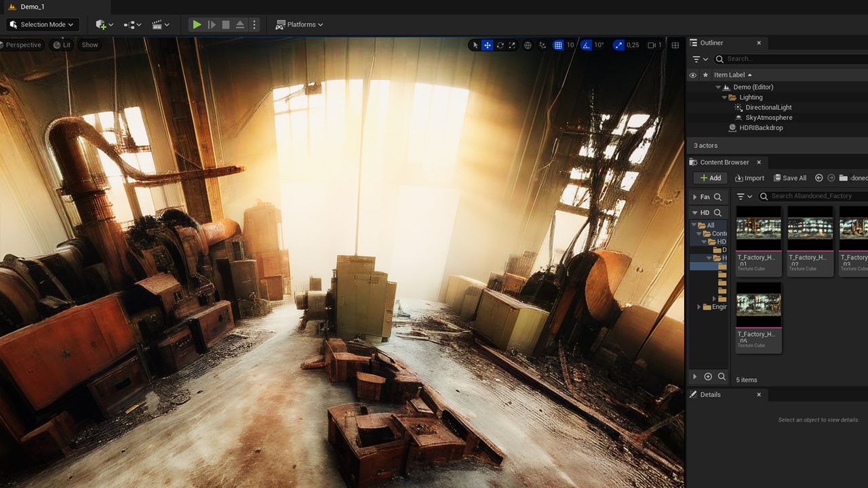Open play options three-dot menu

(254, 24)
